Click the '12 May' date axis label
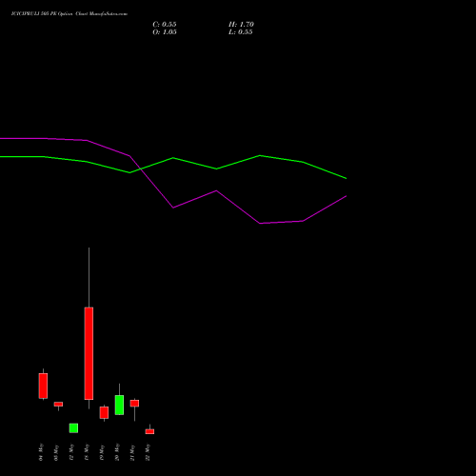This screenshot has width=476, height=476. pyautogui.click(x=71, y=452)
